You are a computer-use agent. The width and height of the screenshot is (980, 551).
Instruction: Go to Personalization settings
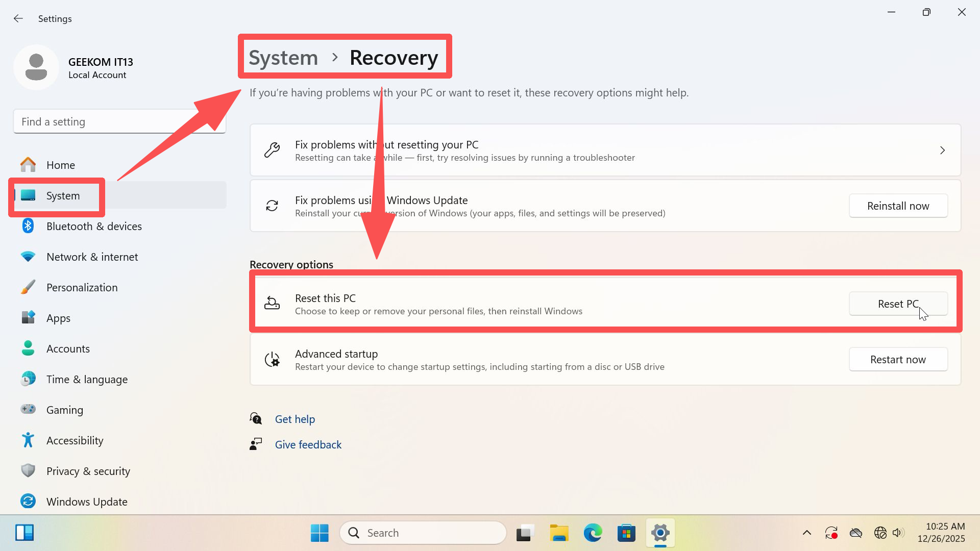(x=82, y=287)
